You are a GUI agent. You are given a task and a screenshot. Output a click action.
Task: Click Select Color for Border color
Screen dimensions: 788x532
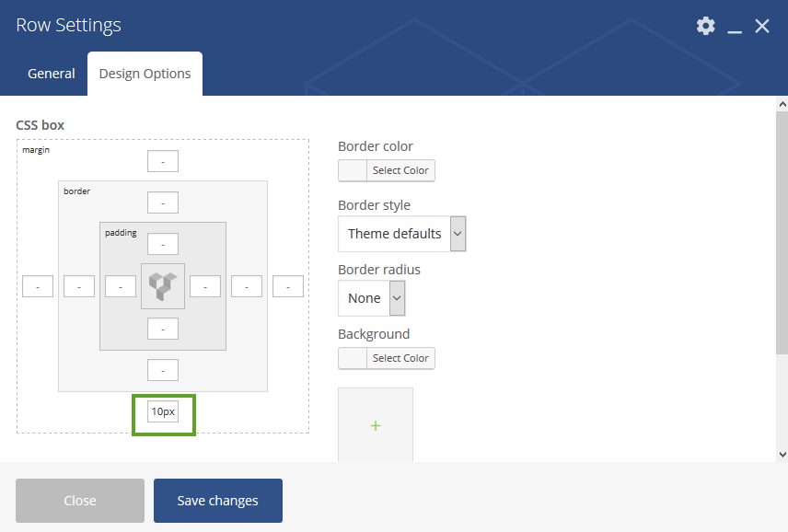pos(400,170)
